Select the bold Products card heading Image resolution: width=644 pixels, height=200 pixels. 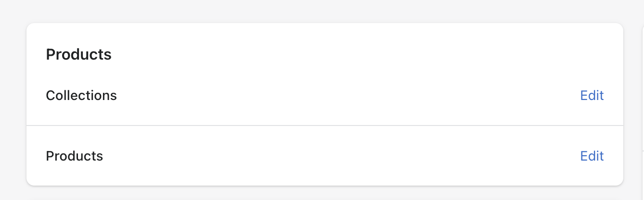[78, 54]
